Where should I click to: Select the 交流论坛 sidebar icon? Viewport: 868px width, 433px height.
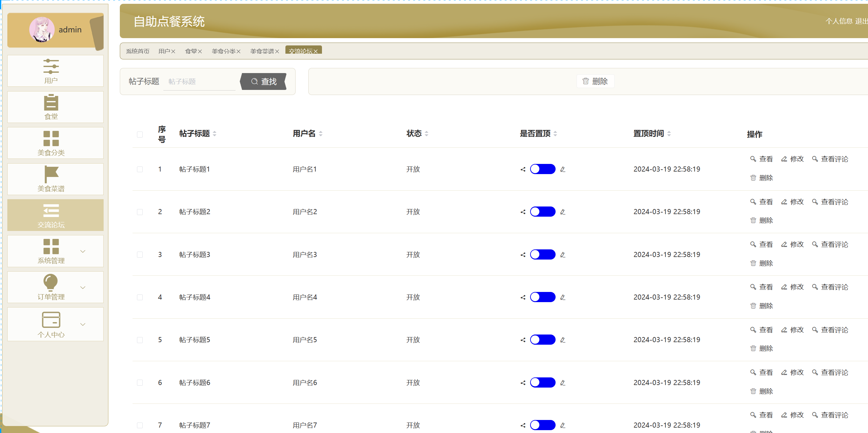(51, 210)
